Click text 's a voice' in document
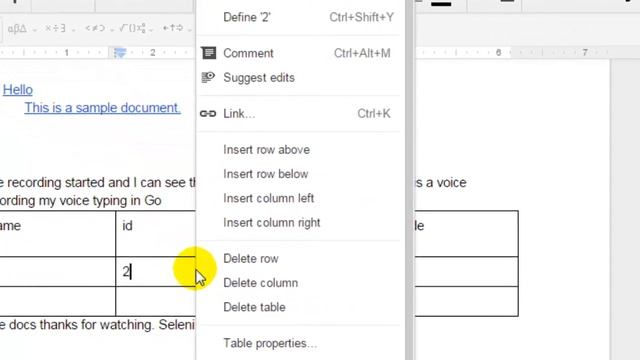The height and width of the screenshot is (360, 640). pos(441,182)
